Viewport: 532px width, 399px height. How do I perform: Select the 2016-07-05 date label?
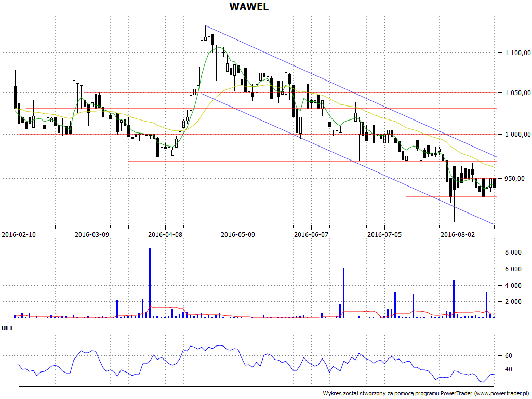[x=384, y=234]
